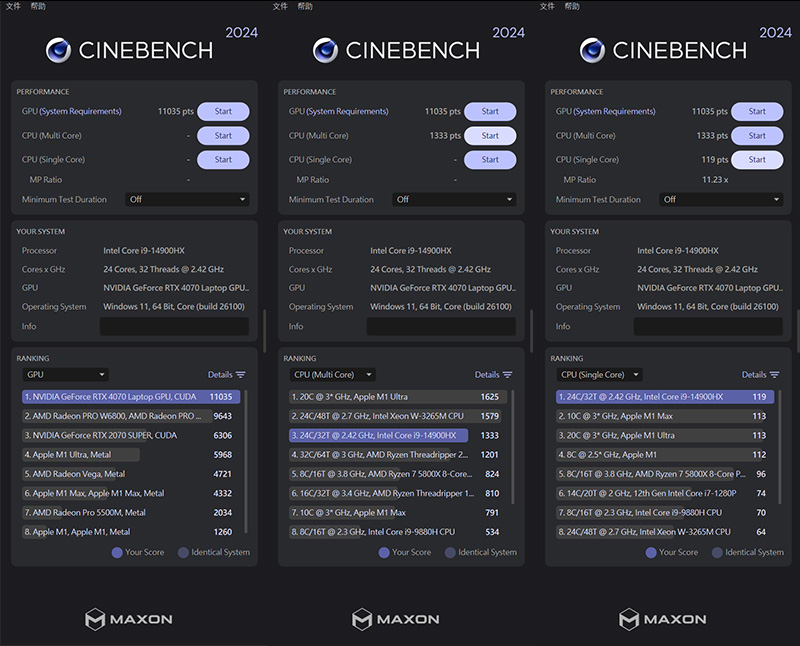800x646 pixels.
Task: Select 12th Gen Intel Core i7-1280P row
Action: point(665,493)
